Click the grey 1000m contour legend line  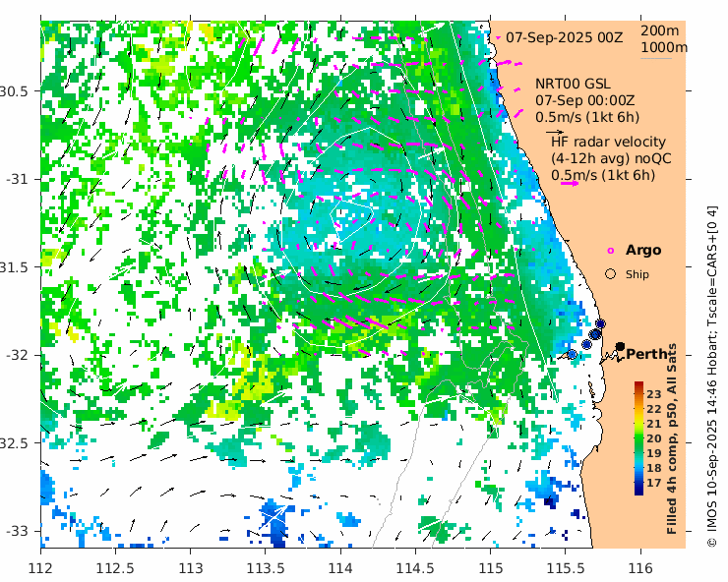pos(656,58)
